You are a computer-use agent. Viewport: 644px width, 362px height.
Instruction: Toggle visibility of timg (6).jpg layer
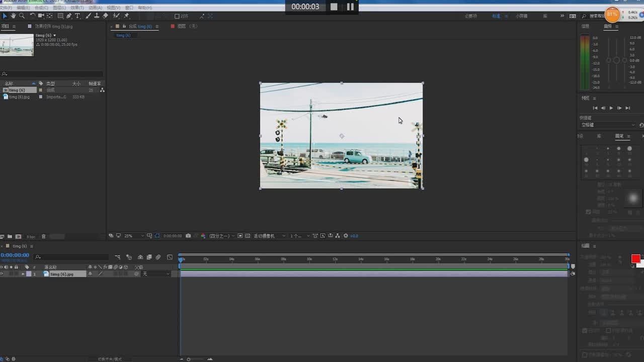coord(2,274)
